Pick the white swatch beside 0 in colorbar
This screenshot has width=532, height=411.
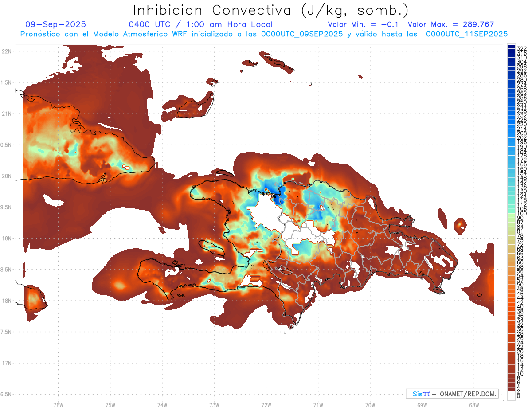pyautogui.click(x=511, y=396)
